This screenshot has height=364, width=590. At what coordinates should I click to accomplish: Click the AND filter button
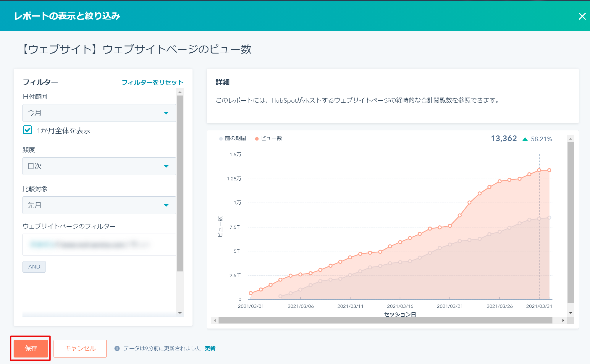pos(34,267)
